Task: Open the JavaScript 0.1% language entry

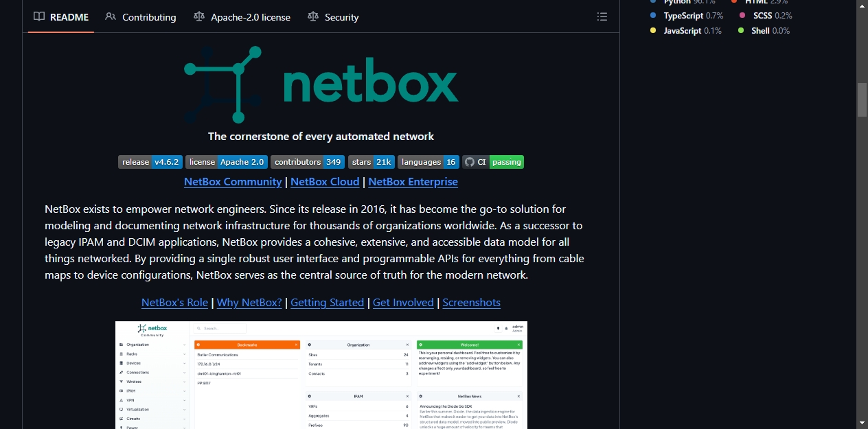Action: (x=686, y=31)
